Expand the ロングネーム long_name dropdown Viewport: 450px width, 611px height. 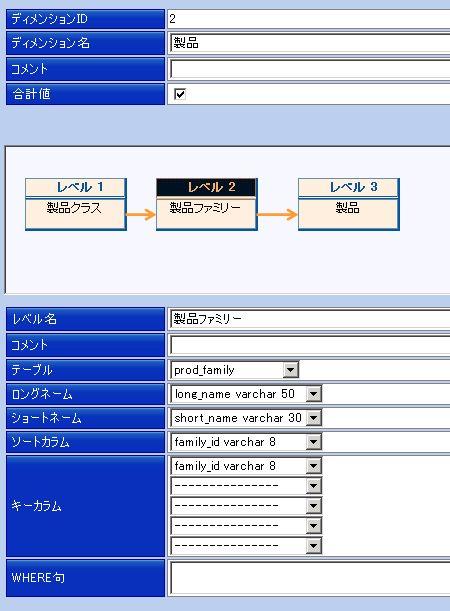point(246,394)
